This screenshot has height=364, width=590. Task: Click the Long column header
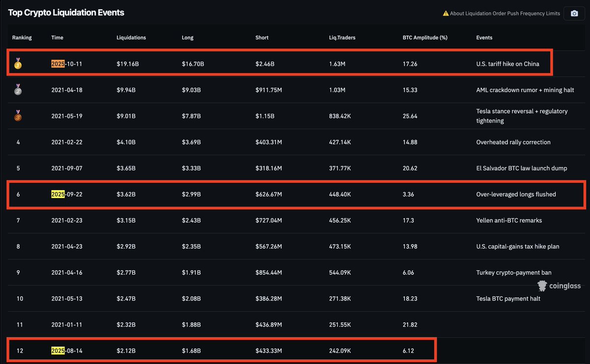click(x=187, y=38)
